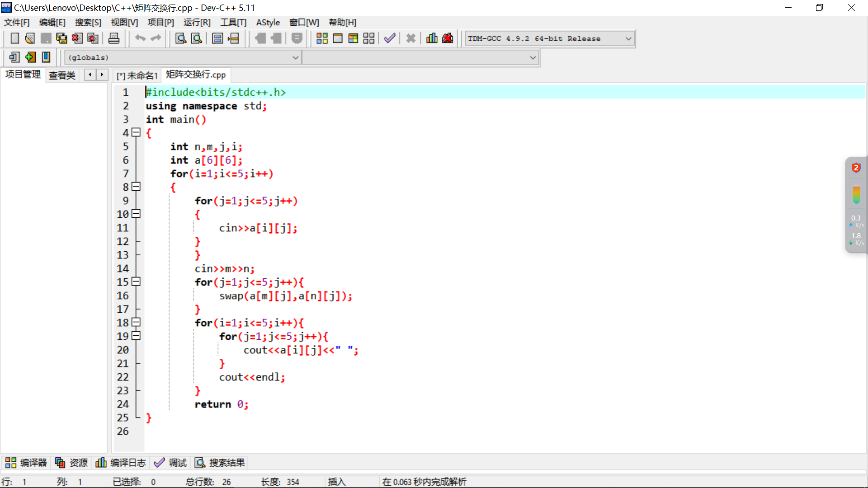Select the 项目管理 side panel tab
The image size is (868, 488).
[x=23, y=75]
